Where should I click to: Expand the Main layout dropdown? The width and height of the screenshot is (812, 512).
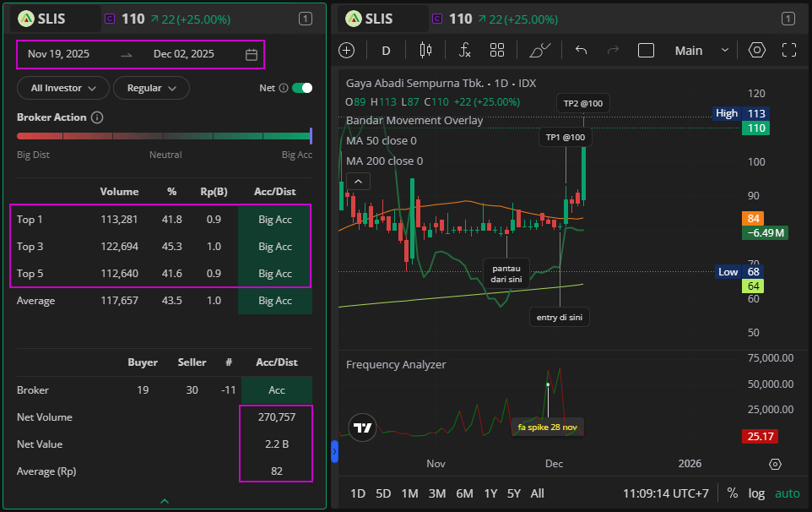[x=701, y=51]
